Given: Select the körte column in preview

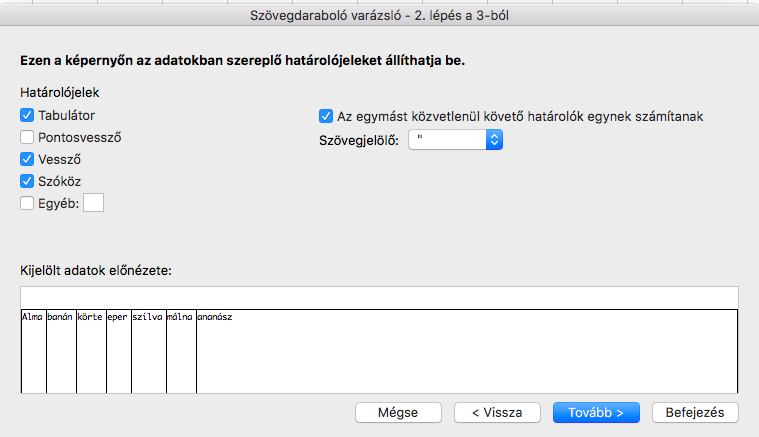Looking at the screenshot, I should click(91, 351).
